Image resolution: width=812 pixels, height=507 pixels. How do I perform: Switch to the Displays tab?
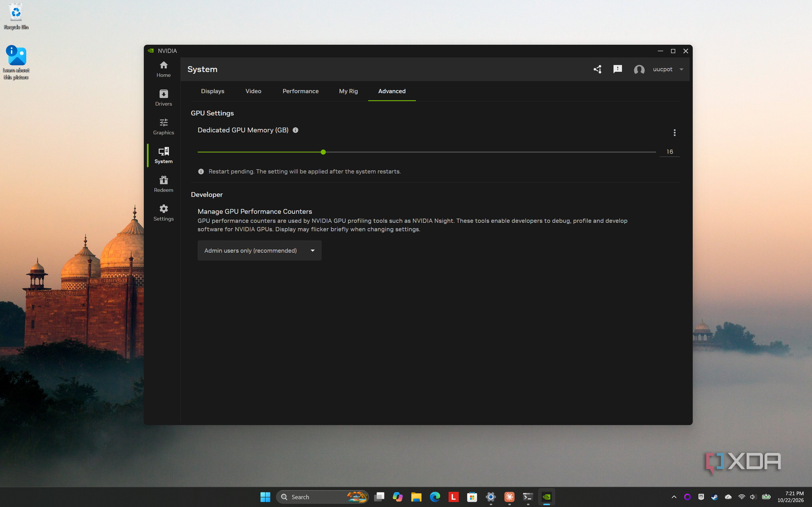213,91
